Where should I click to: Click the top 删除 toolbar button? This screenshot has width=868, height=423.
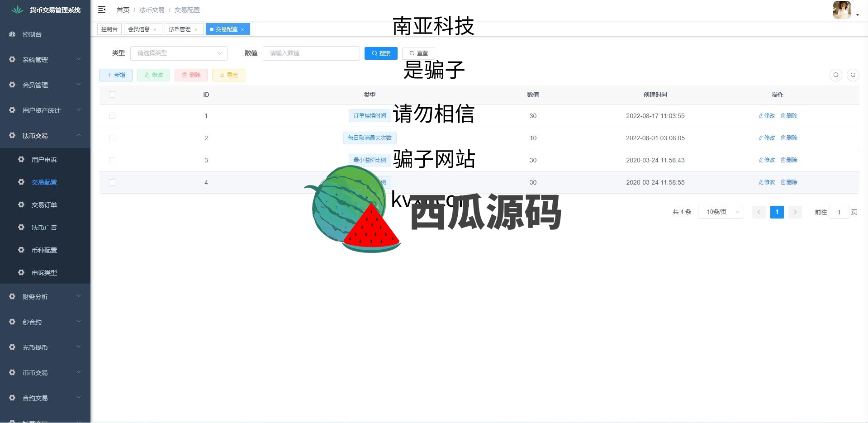click(191, 75)
